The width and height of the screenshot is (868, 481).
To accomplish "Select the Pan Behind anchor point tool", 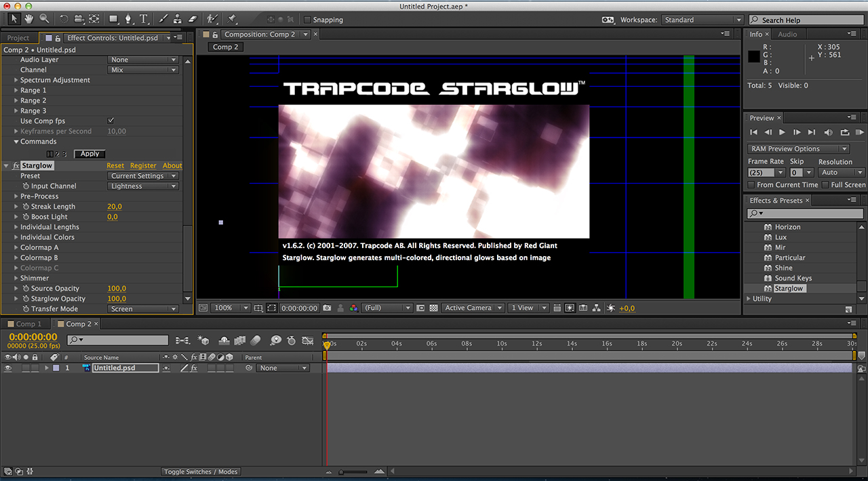I will [94, 19].
